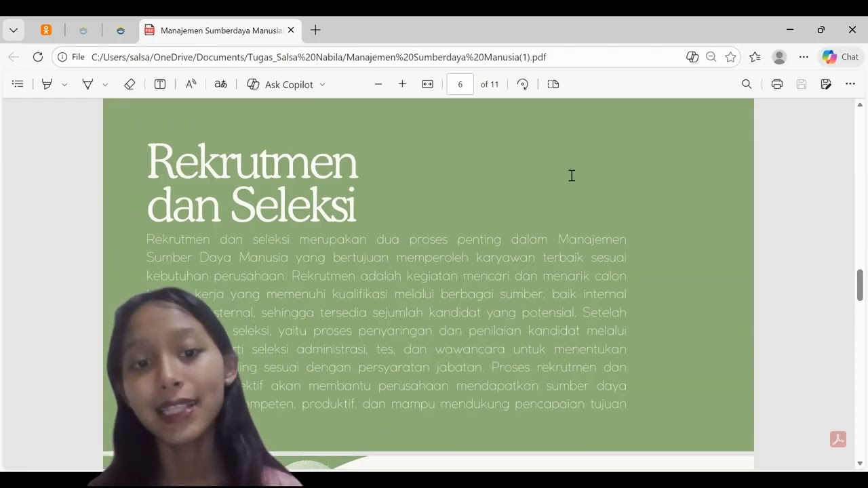868x488 pixels.
Task: Search within the PDF
Action: point(747,84)
